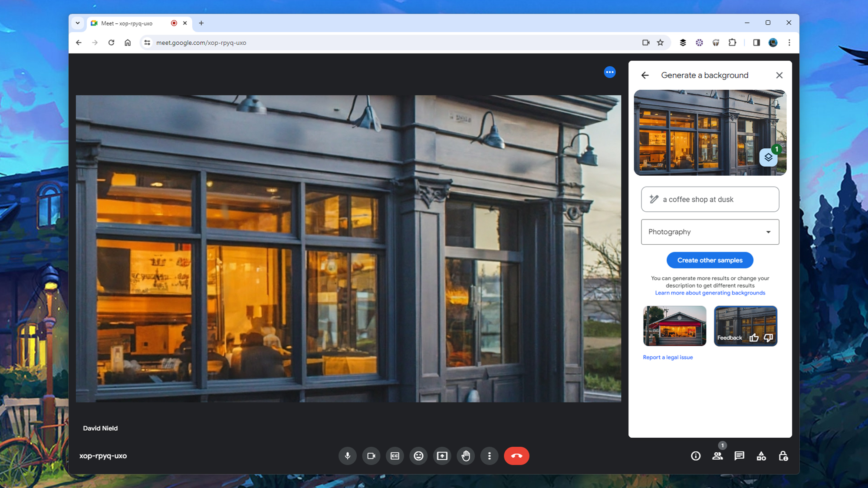The width and height of the screenshot is (868, 488).
Task: Raise your hand
Action: click(466, 456)
